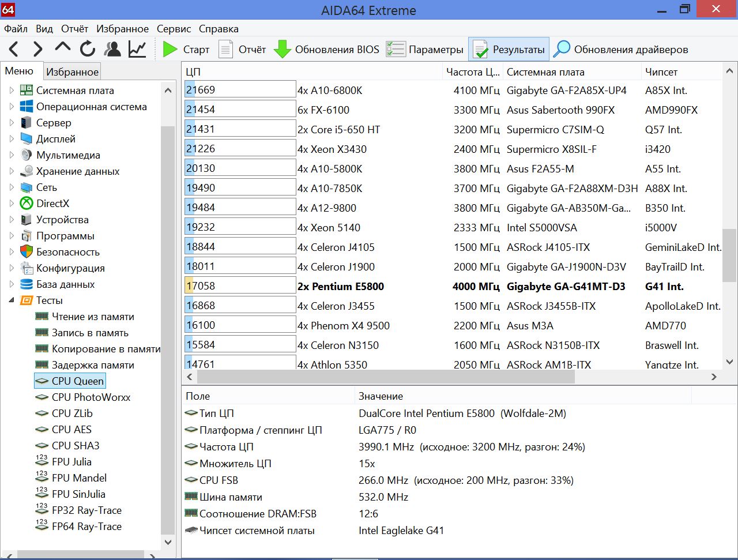Toggle the Результаты toolbar button

click(509, 50)
